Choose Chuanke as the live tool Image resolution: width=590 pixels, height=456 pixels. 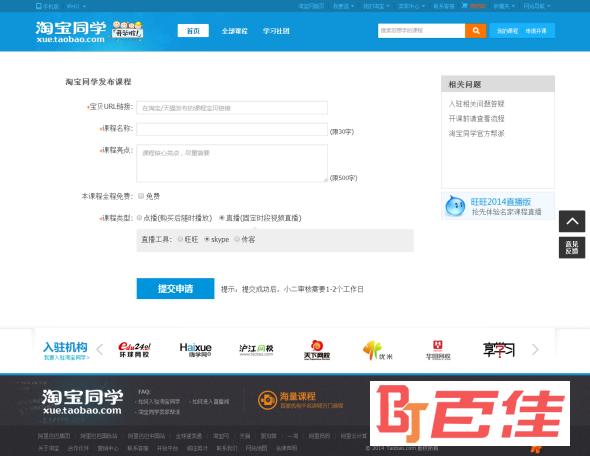pos(237,239)
